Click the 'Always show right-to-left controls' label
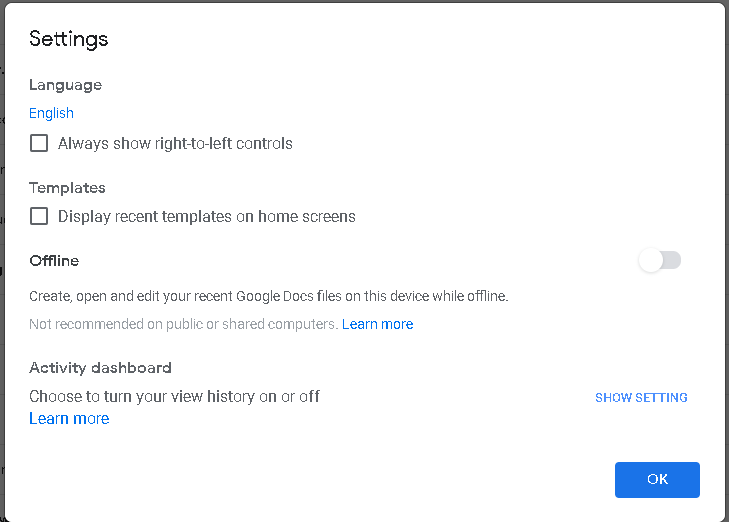 [x=175, y=144]
